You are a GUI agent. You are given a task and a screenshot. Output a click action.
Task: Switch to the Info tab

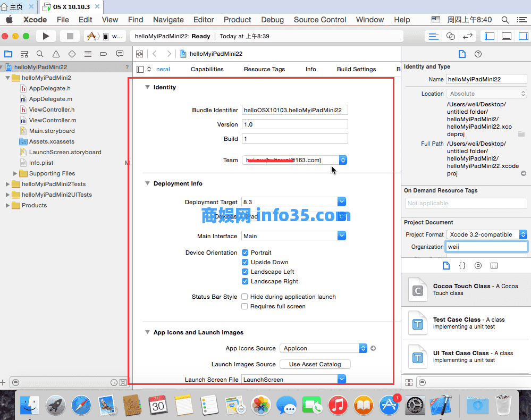(x=310, y=69)
